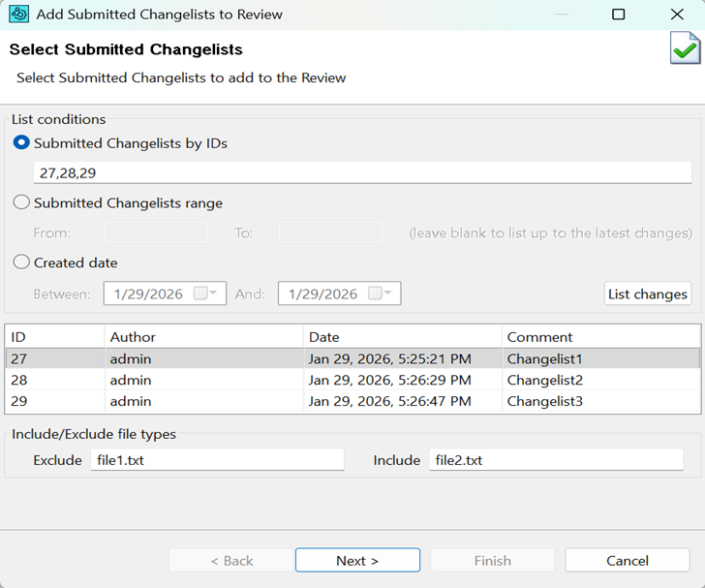Click the application icon in title bar

pyautogui.click(x=19, y=14)
